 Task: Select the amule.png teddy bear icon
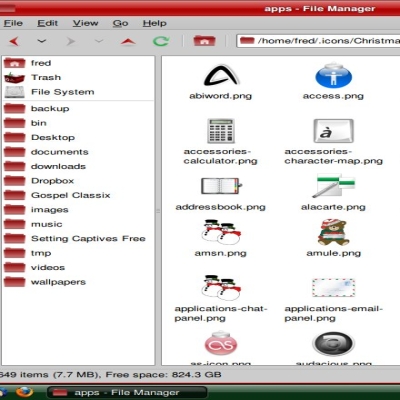(x=333, y=232)
